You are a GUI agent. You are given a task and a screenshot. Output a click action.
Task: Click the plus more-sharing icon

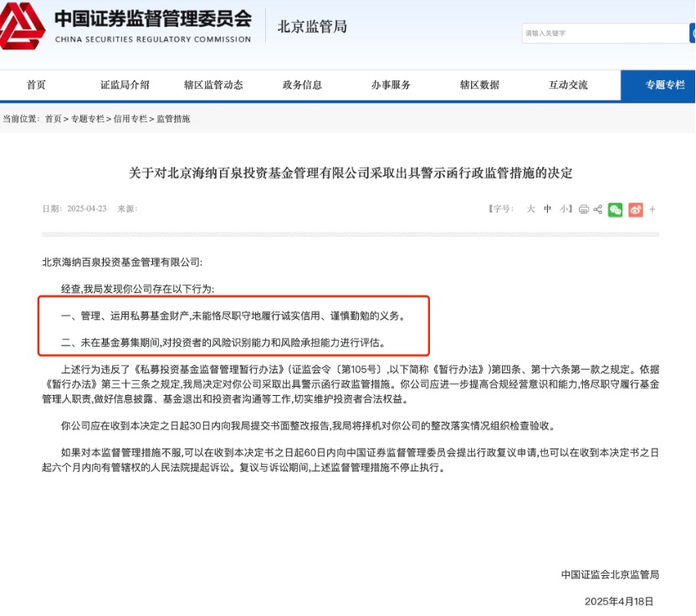click(x=652, y=209)
